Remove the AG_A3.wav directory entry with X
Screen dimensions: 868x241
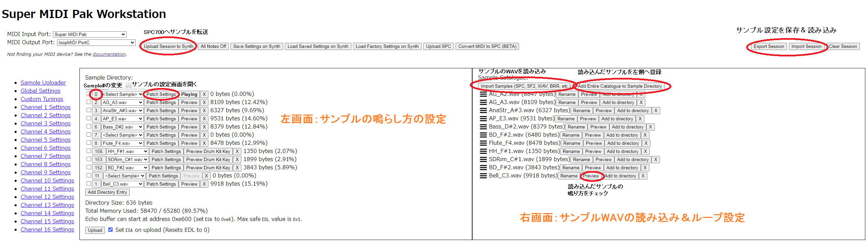[x=204, y=102]
